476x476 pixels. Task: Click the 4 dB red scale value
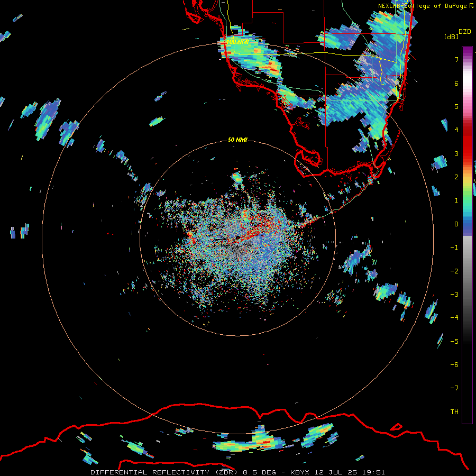(456, 130)
